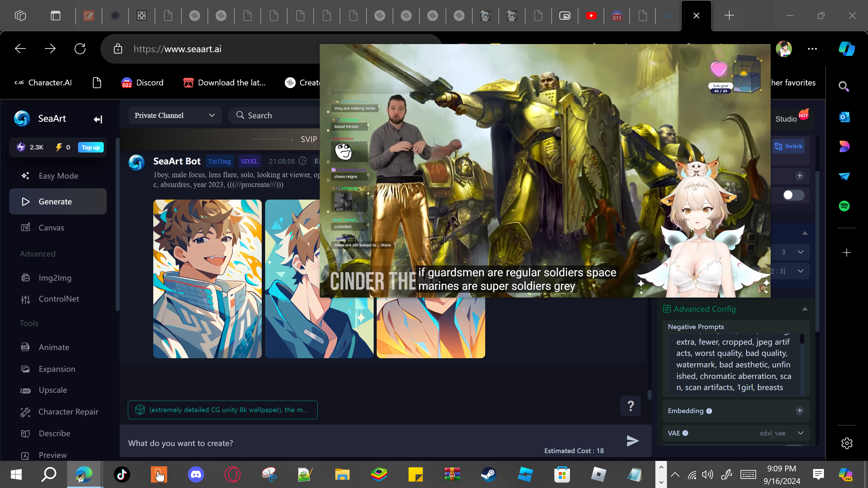Open the Edge profile avatar
The height and width of the screenshot is (488, 868).
pyautogui.click(x=784, y=49)
